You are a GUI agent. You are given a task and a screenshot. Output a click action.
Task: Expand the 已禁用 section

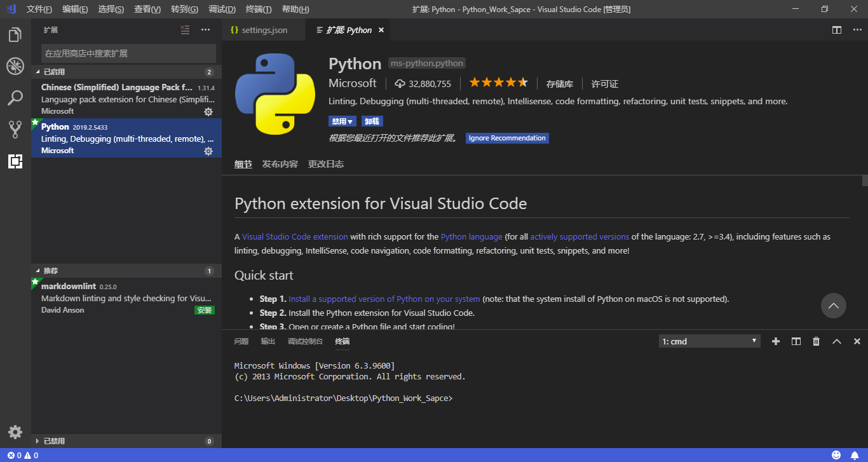(126, 441)
